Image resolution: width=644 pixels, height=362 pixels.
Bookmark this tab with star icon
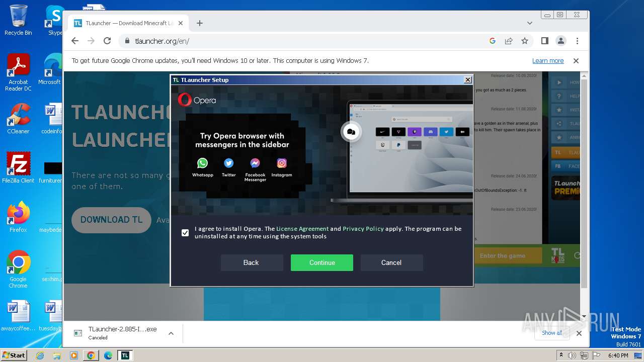click(x=525, y=41)
